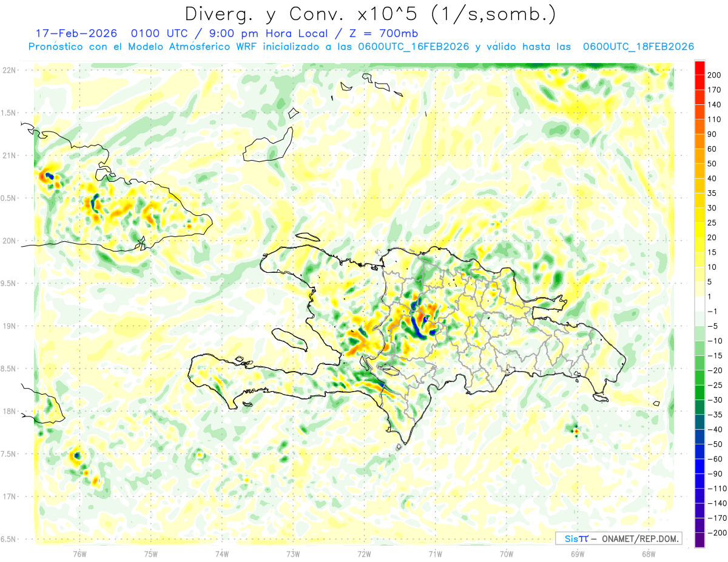Click the colorbar value '60'

tap(713, 149)
